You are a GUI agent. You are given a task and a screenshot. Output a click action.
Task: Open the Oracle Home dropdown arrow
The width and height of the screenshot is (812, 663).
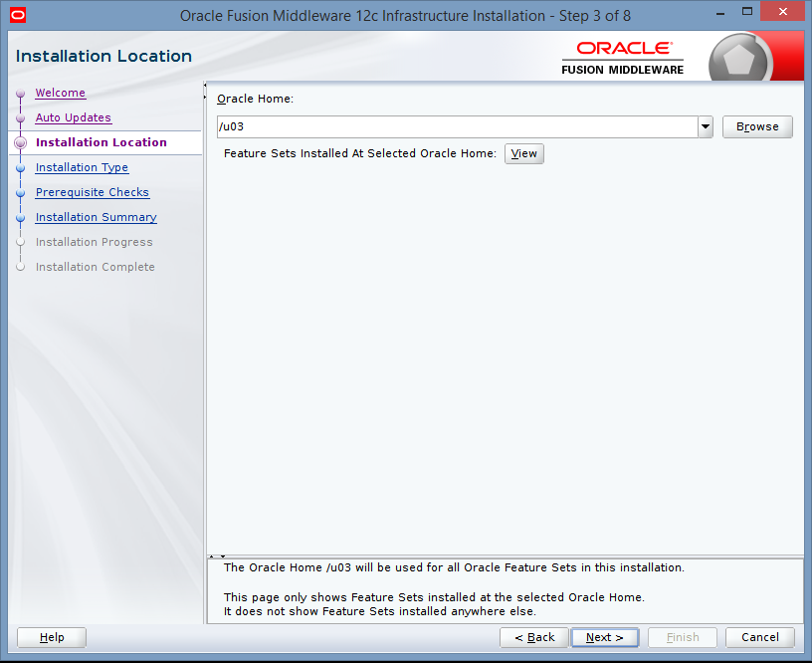pos(706,126)
